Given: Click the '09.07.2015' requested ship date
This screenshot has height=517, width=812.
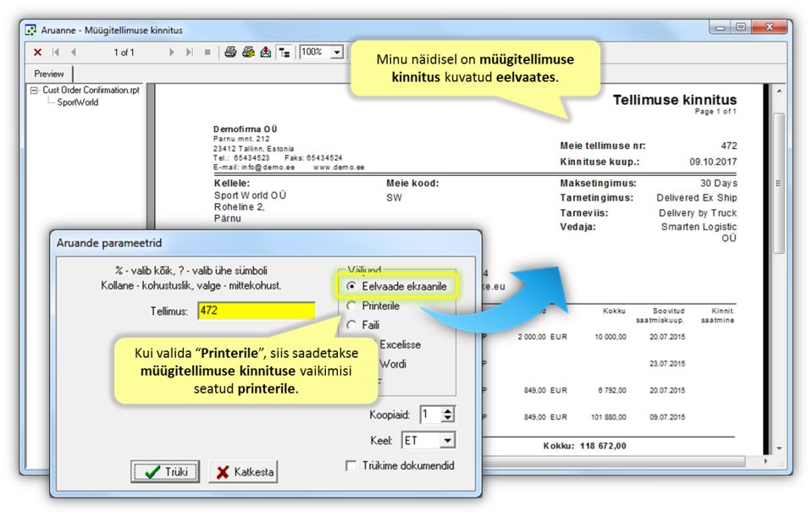Looking at the screenshot, I should pos(667,417).
